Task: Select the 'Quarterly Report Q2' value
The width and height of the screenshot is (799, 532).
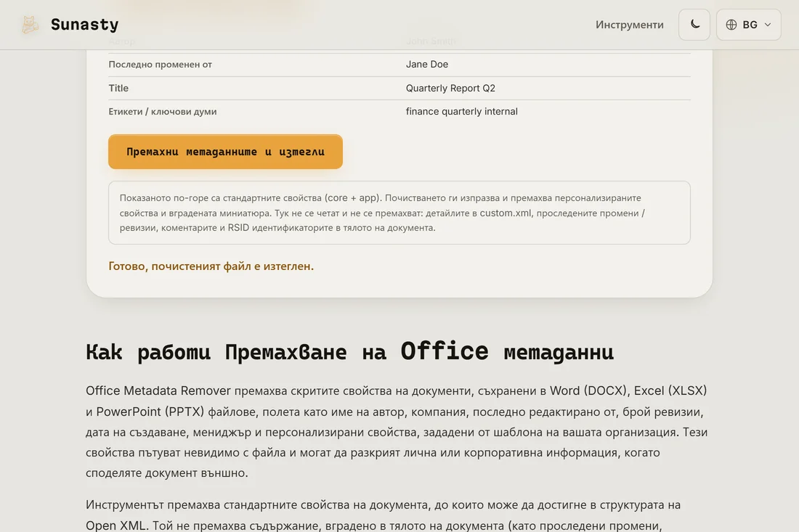Action: click(450, 88)
